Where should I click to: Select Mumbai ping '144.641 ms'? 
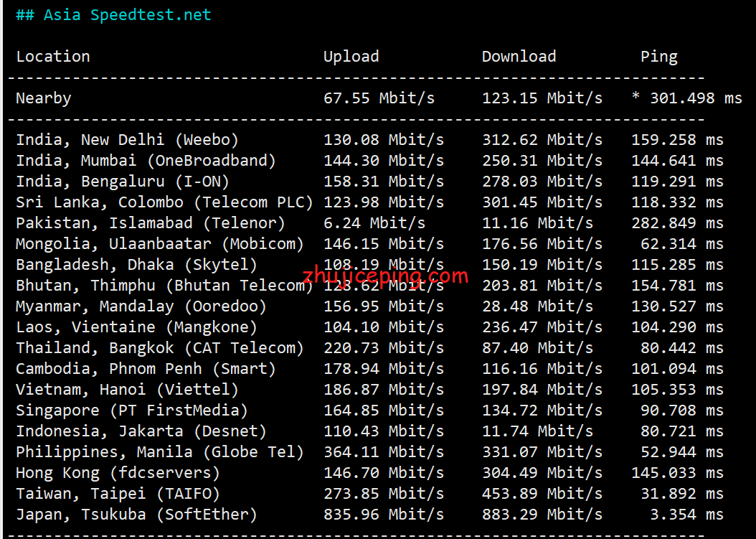[x=677, y=161]
